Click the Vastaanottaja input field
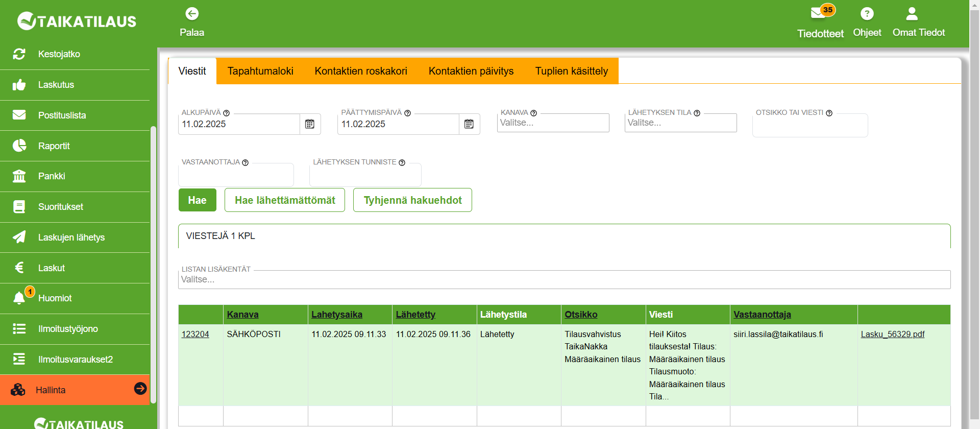This screenshot has height=429, width=980. (236, 175)
